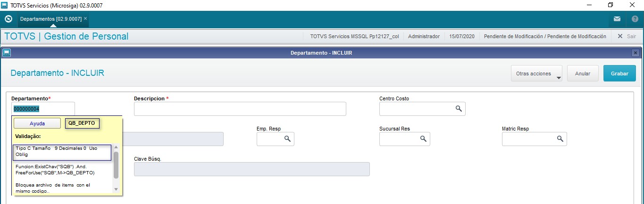Minimize the TOTVS Servicios window
Viewport: 644px width, 204px height.
coord(589,5)
